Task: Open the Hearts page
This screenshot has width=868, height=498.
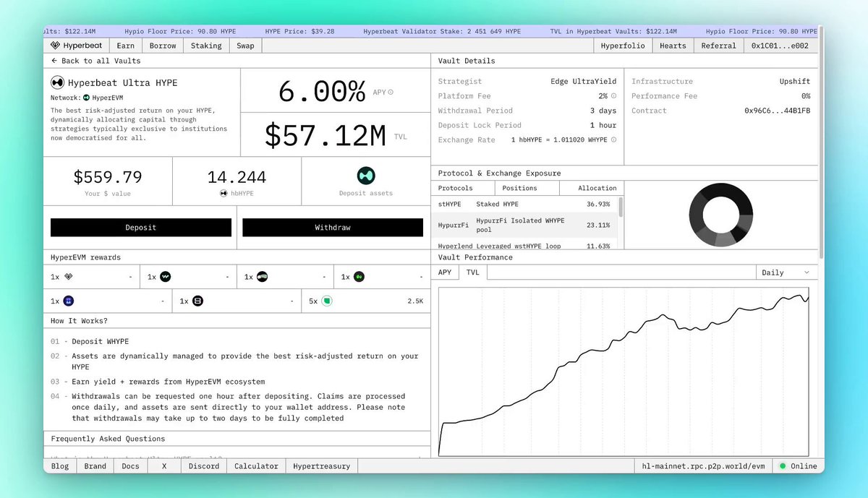Action: 673,46
